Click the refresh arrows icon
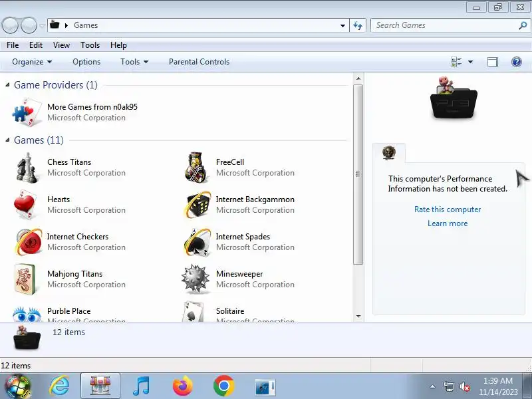The width and height of the screenshot is (532, 399). (358, 25)
